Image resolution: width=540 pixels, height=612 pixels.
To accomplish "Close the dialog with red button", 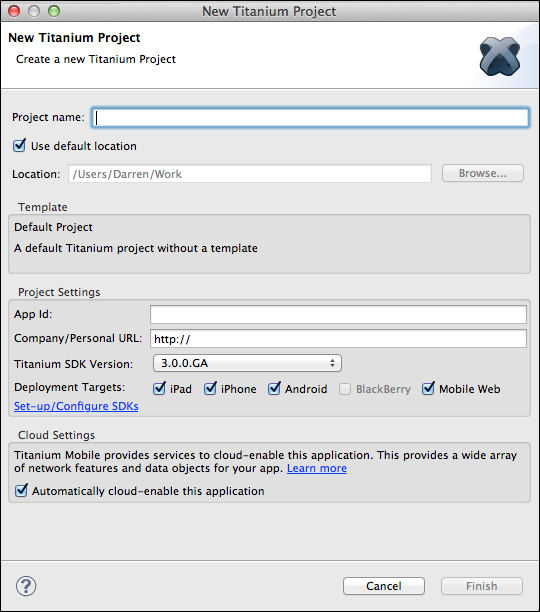I will 14,11.
